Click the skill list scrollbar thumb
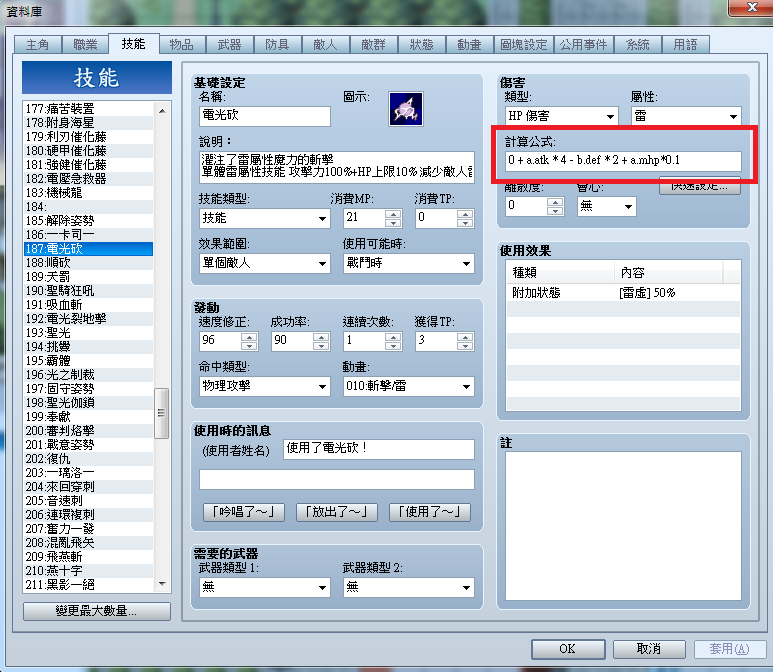The height and width of the screenshot is (672, 773). pyautogui.click(x=161, y=413)
